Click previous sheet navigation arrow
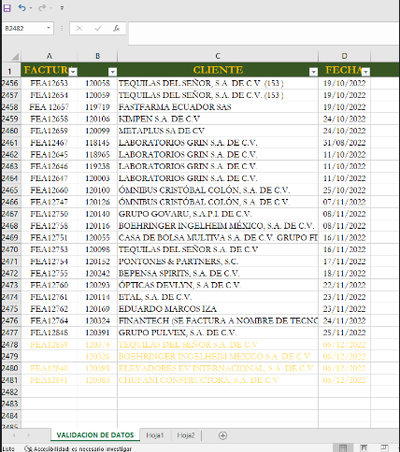 (14, 435)
